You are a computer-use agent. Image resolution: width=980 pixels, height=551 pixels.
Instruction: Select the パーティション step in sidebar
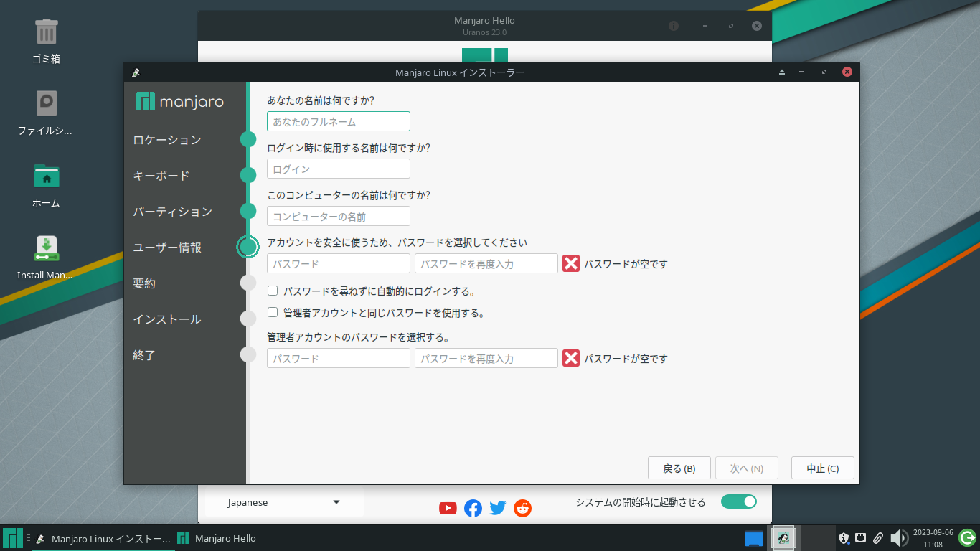(x=173, y=212)
